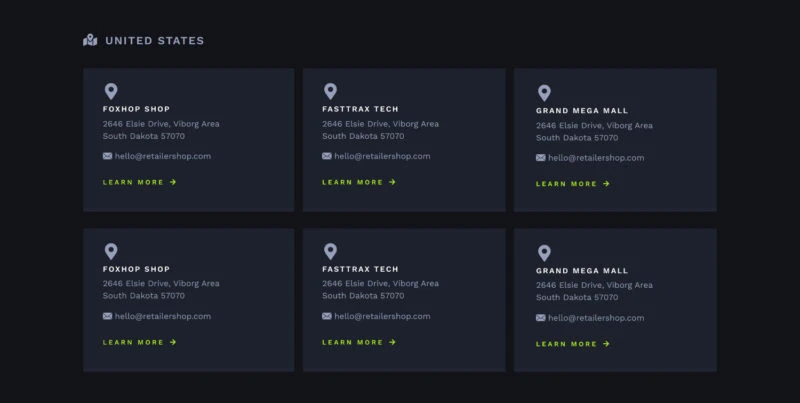Open Learn More in lower-row Fasttrax Tech card
The width and height of the screenshot is (800, 403).
pyautogui.click(x=359, y=342)
